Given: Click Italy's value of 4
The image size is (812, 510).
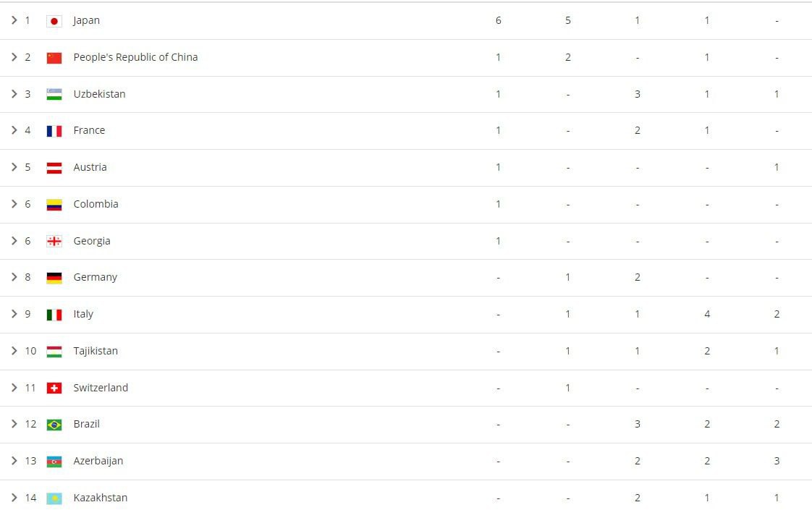Looking at the screenshot, I should coord(707,314).
